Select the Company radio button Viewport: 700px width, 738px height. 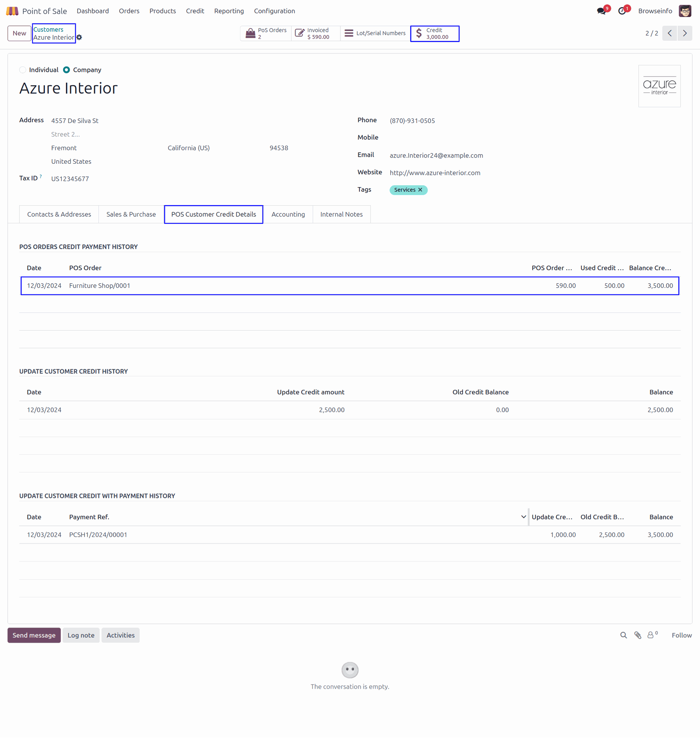[x=67, y=70]
